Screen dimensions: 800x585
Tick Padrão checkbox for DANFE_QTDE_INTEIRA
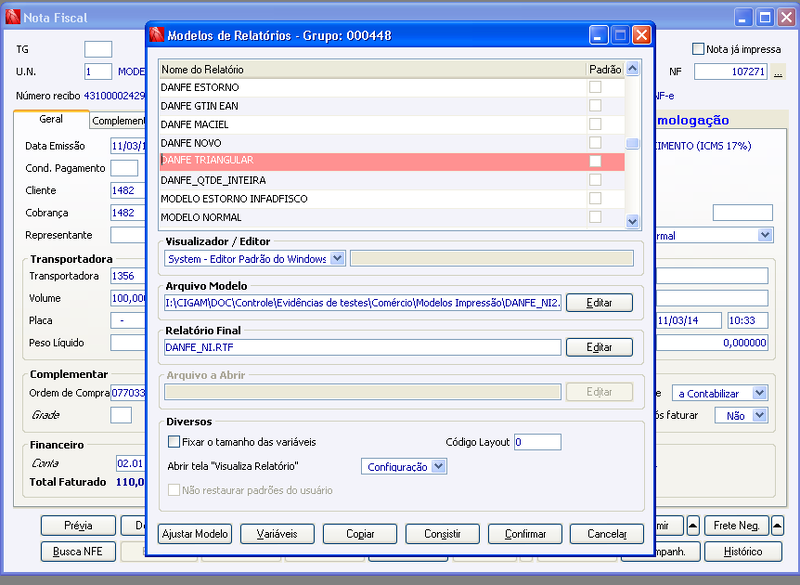coord(595,180)
